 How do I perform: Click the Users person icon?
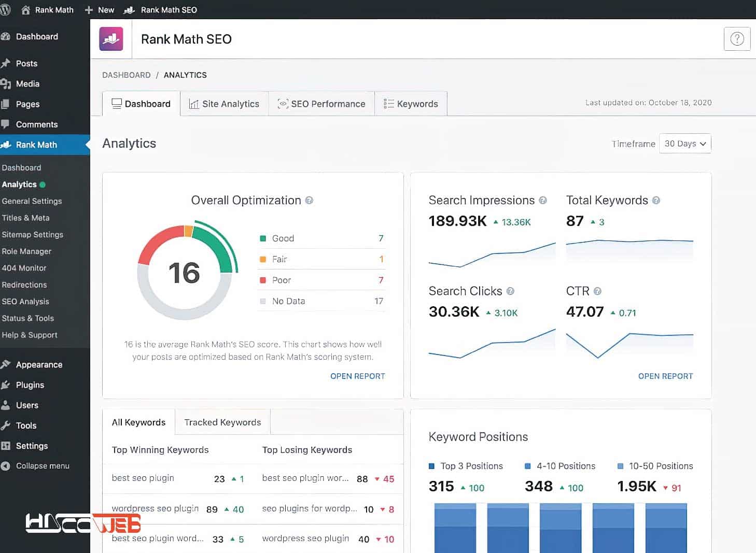pos(6,405)
